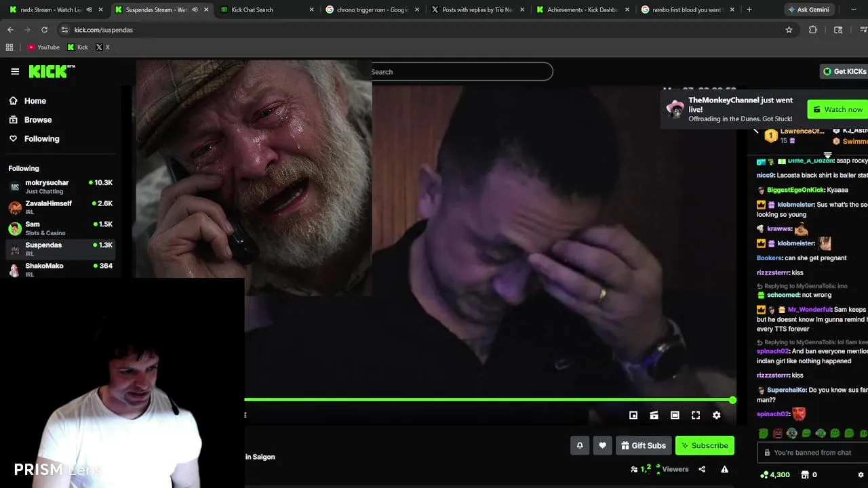Enter fullscreen on the video player
The height and width of the screenshot is (488, 868).
696,415
